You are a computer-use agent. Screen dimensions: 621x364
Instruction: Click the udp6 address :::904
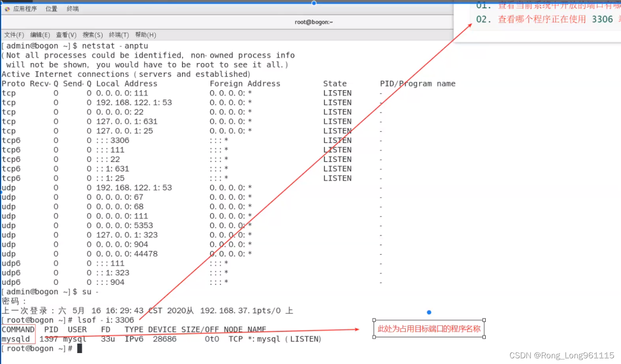pos(110,282)
